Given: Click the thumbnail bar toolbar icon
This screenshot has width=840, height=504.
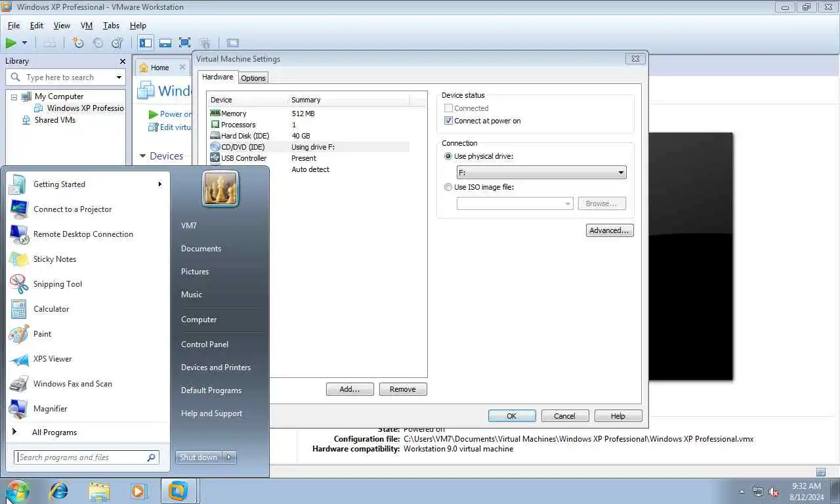Looking at the screenshot, I should click(165, 43).
